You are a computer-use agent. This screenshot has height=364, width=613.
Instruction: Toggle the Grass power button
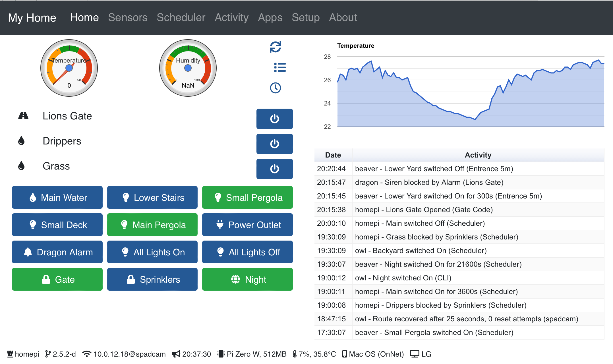point(274,169)
